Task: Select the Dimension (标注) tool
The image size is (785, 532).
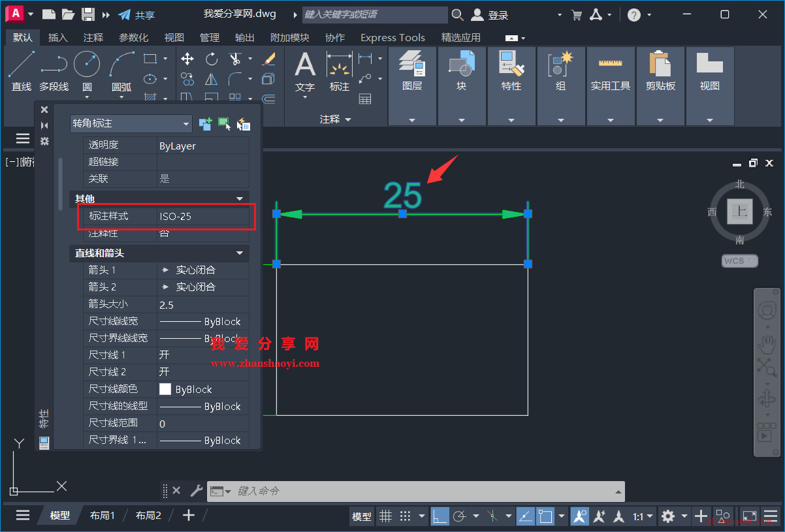Action: click(x=340, y=72)
